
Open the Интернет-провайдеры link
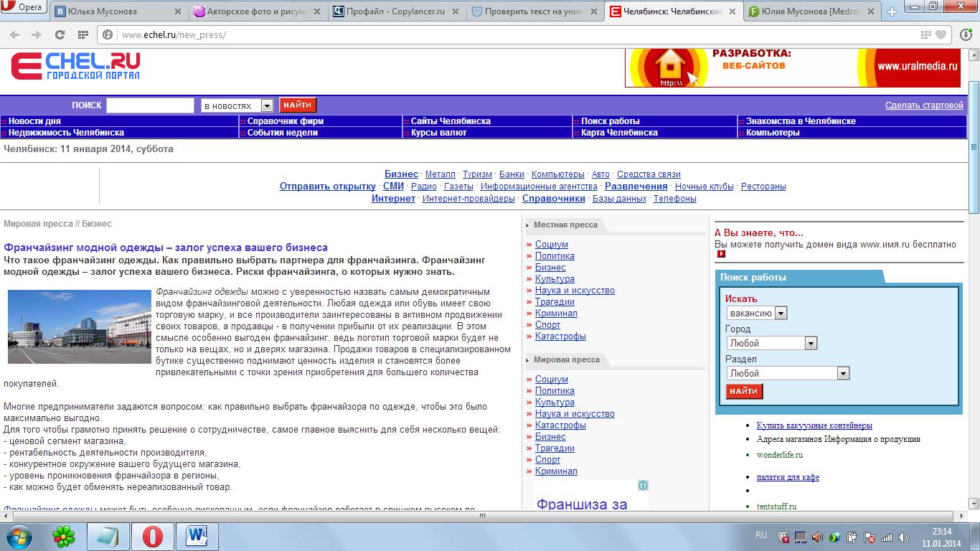(x=468, y=199)
